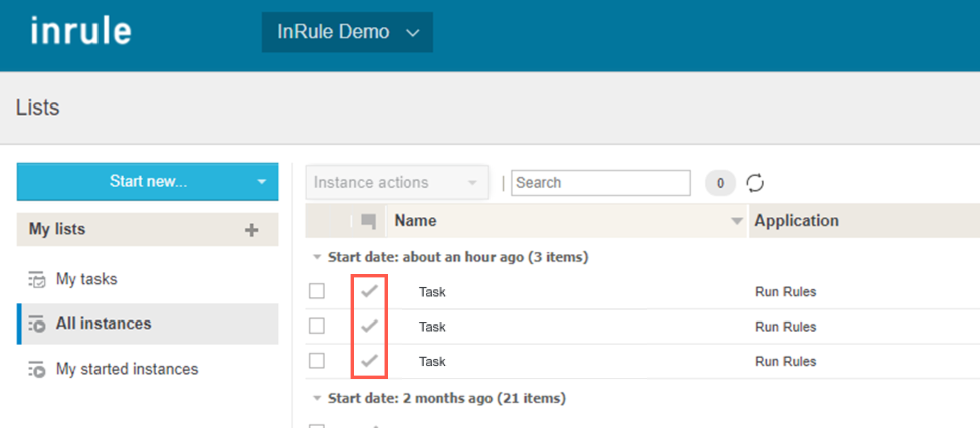
Task: Click the plus icon beside My lists
Action: pos(251,230)
